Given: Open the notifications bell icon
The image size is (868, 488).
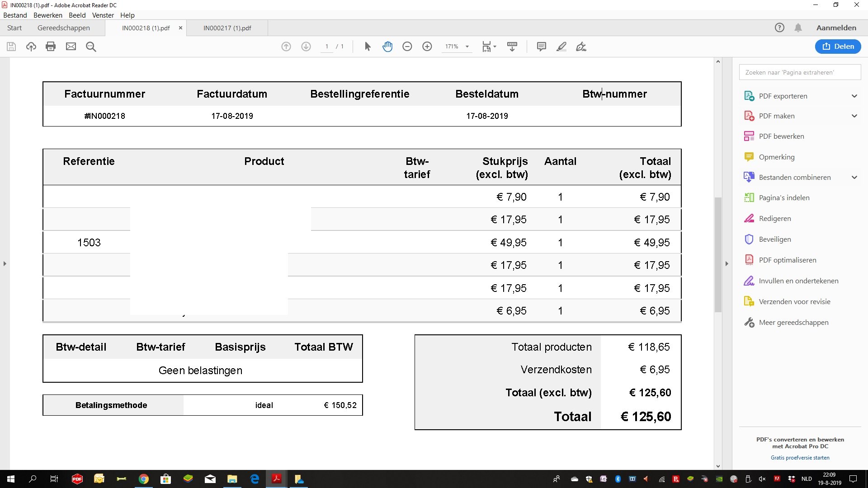Looking at the screenshot, I should [x=798, y=28].
